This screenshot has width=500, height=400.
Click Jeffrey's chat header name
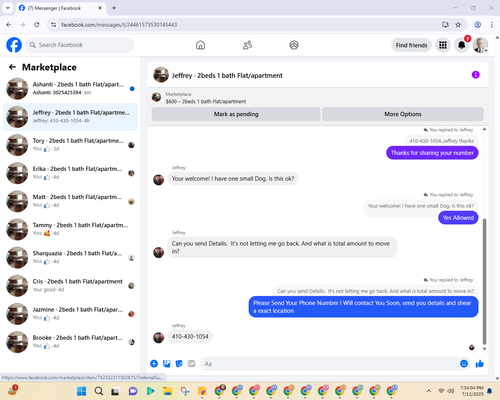[x=227, y=76]
